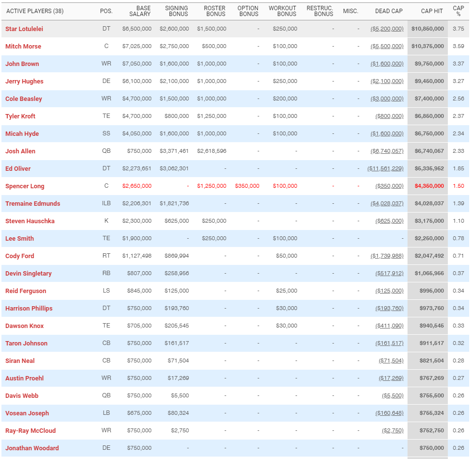
Task: Open Davis Webb's ($5,500) dead cap link
Action: 393,396
